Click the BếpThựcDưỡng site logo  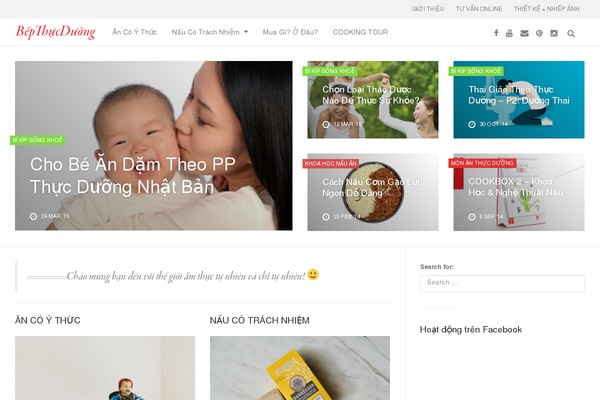click(55, 32)
